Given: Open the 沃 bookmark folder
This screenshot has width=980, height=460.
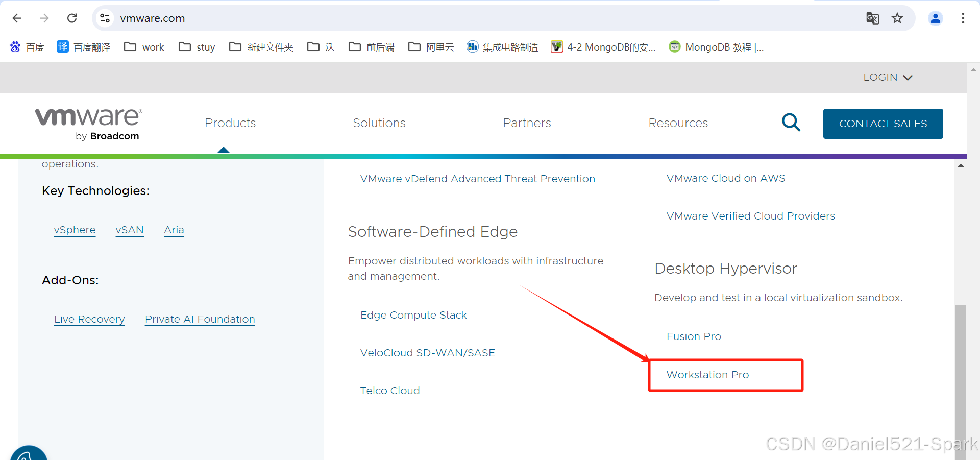Looking at the screenshot, I should (x=321, y=47).
